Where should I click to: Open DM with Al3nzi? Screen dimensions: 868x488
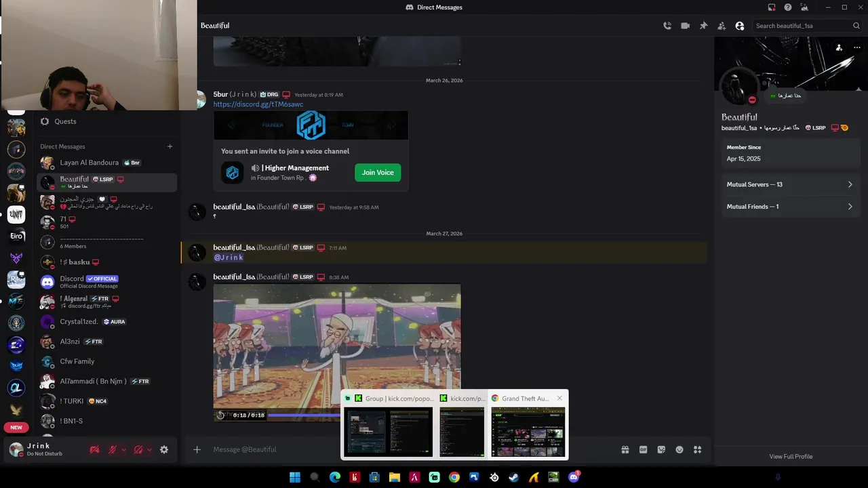[107, 342]
